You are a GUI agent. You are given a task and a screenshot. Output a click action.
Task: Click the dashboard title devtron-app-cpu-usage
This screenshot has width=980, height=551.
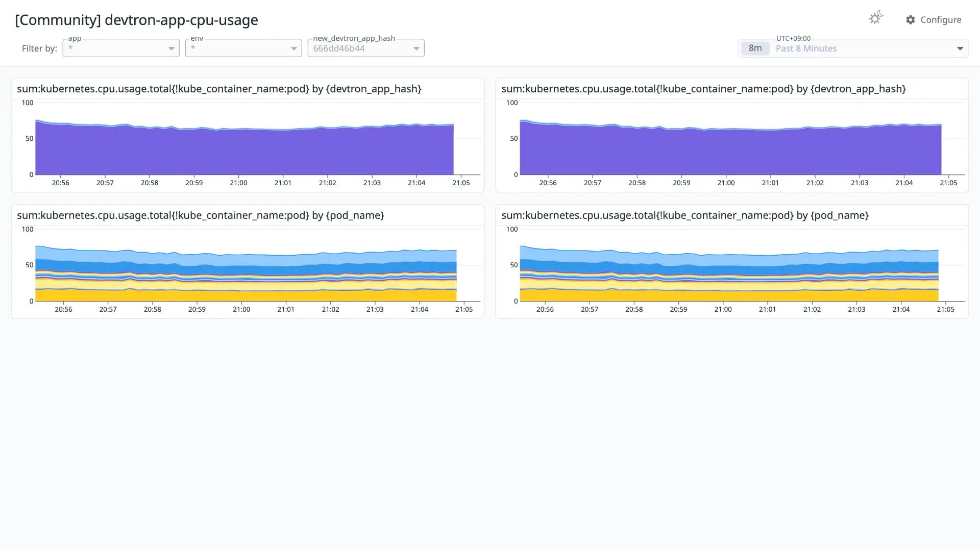coord(136,20)
